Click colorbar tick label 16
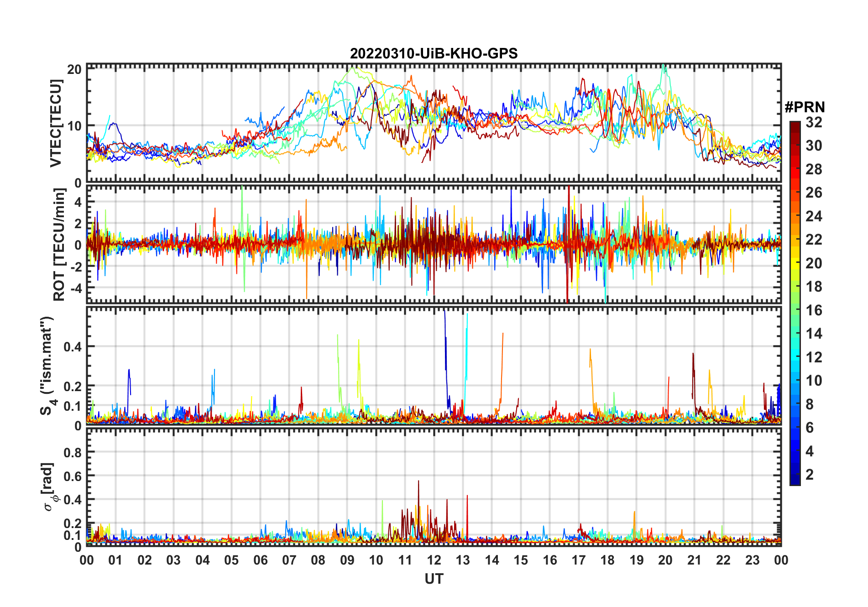 click(814, 310)
